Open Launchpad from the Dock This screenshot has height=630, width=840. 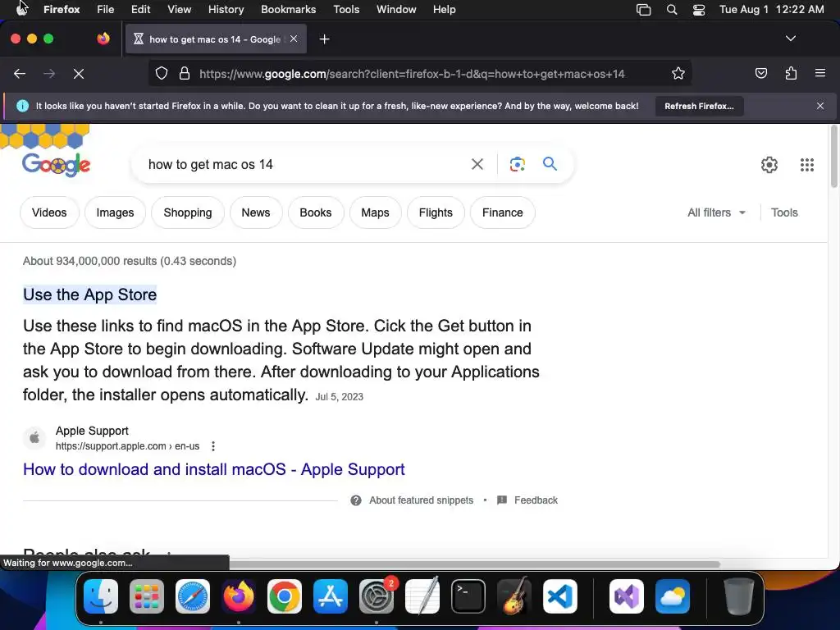pyautogui.click(x=147, y=596)
